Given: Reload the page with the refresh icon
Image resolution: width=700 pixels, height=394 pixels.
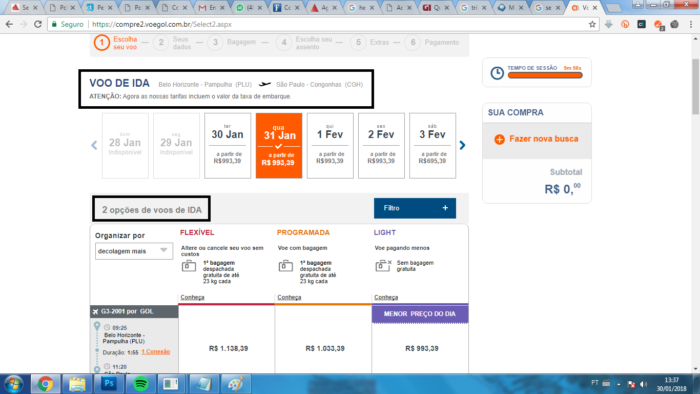Looking at the screenshot, I should coord(38,25).
